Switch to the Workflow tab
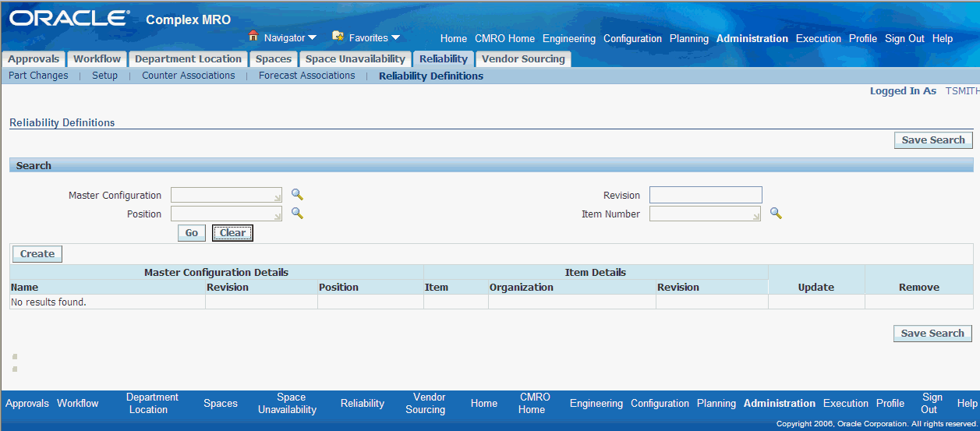This screenshot has width=980, height=431. pos(97,59)
